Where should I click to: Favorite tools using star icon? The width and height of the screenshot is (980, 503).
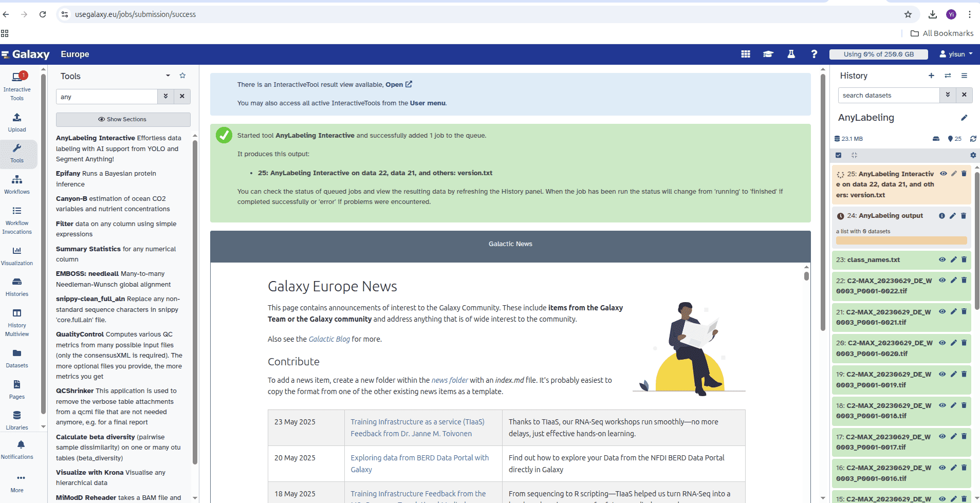(x=182, y=76)
